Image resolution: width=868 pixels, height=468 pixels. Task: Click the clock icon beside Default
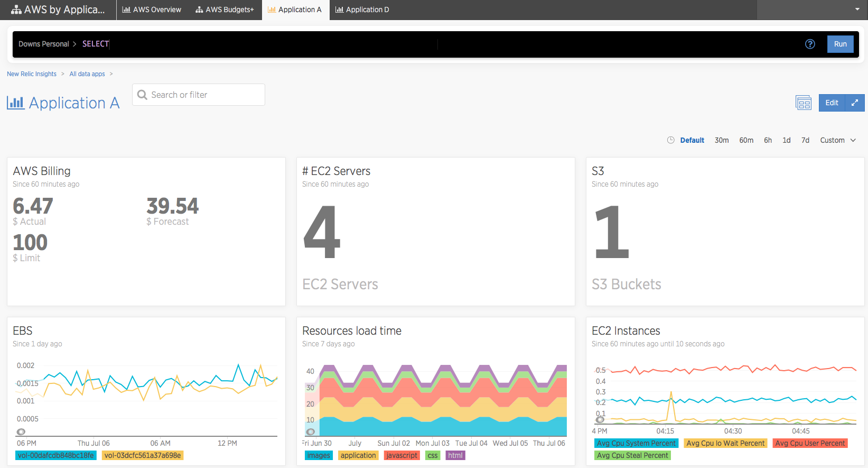click(x=670, y=140)
